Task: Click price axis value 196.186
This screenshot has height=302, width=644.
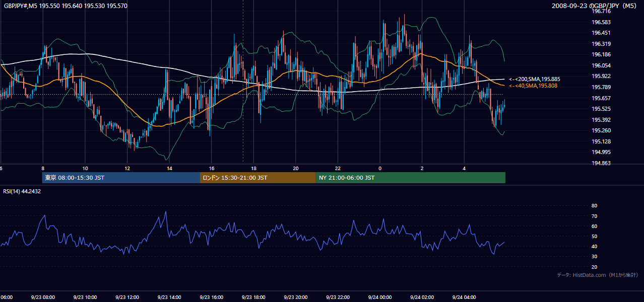Action: 601,54
